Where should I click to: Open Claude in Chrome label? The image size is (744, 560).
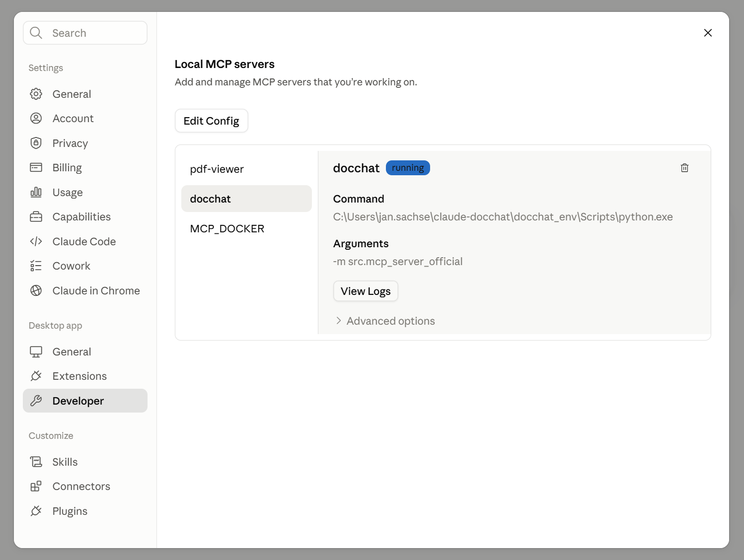tap(96, 290)
